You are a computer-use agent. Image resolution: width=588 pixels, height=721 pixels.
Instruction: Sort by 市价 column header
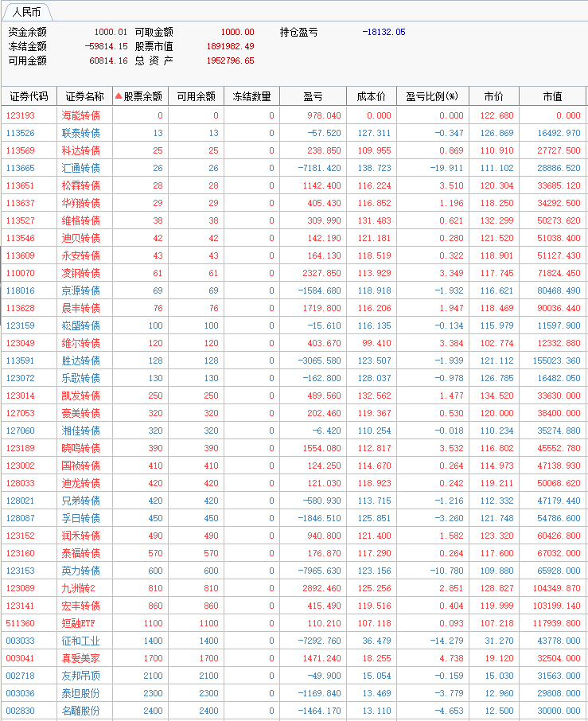(x=494, y=96)
